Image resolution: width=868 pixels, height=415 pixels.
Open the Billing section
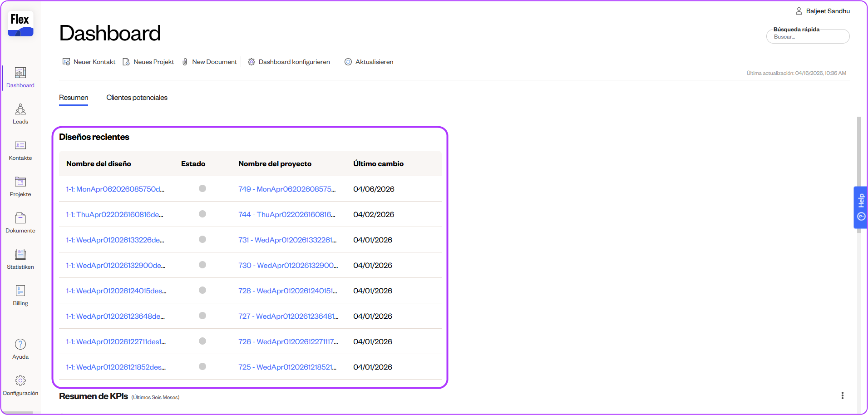click(20, 295)
